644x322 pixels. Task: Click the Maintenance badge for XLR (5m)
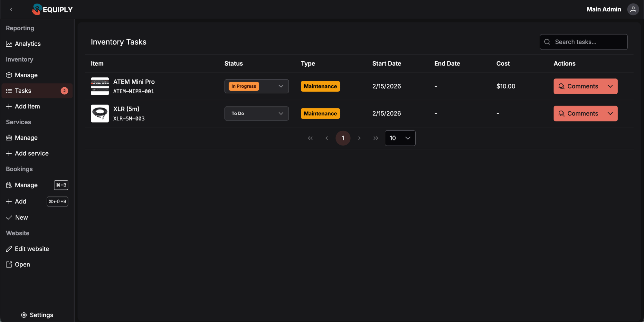[320, 113]
